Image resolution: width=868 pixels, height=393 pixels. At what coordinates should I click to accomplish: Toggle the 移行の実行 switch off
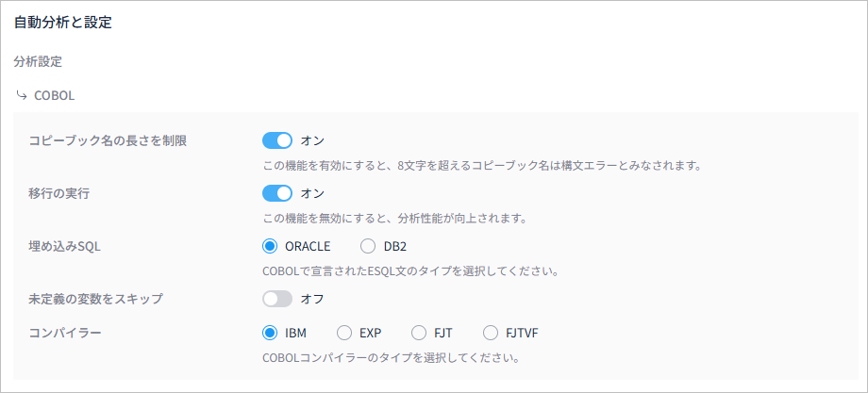(276, 193)
